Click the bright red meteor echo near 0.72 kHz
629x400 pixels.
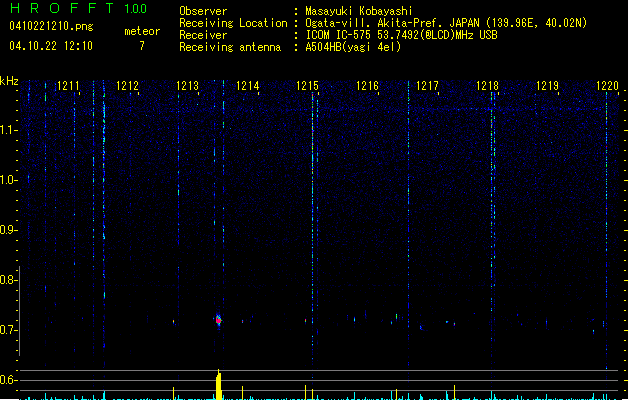[x=218, y=320]
